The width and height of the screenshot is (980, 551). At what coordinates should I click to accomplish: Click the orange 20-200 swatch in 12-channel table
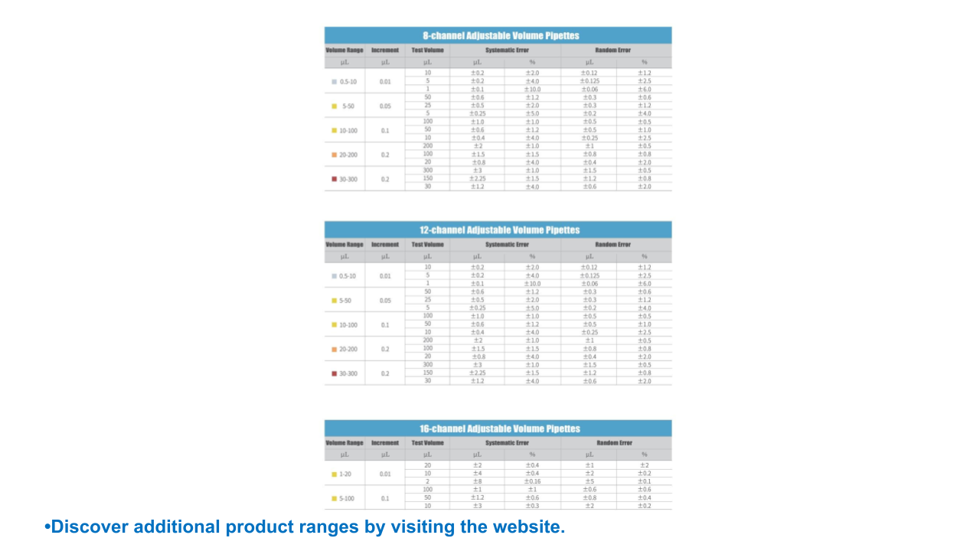(x=335, y=349)
